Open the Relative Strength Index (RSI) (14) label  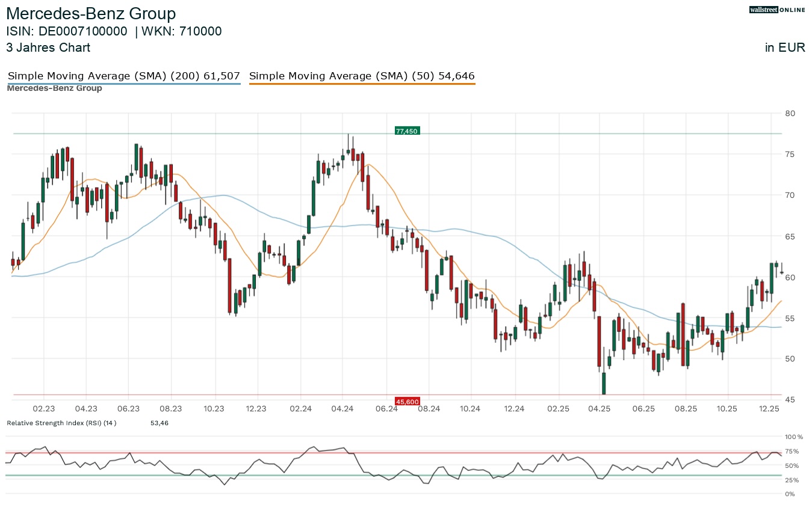pyautogui.click(x=61, y=423)
